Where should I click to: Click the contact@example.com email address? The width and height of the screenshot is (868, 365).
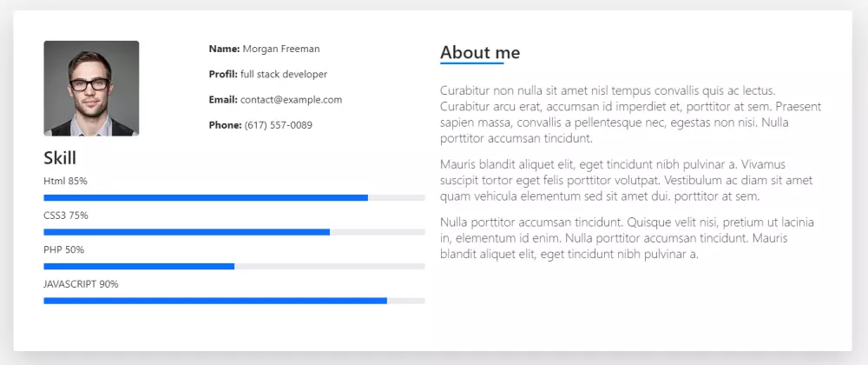(x=291, y=100)
